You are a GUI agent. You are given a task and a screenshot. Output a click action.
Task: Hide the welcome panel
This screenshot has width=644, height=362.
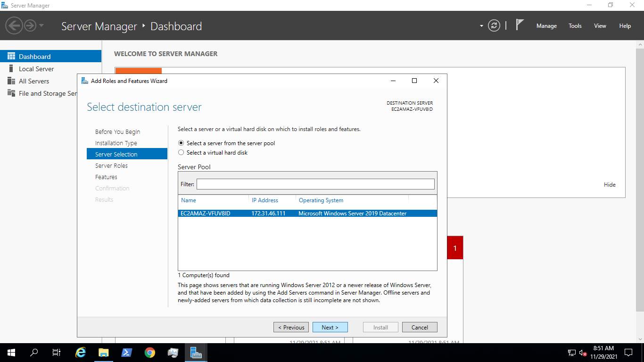point(610,184)
